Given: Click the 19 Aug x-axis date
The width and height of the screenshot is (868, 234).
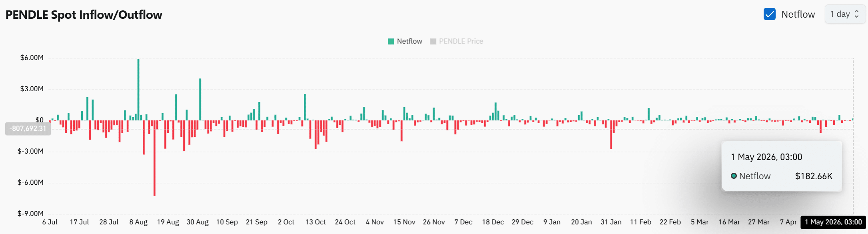Looking at the screenshot, I should click(x=168, y=222).
